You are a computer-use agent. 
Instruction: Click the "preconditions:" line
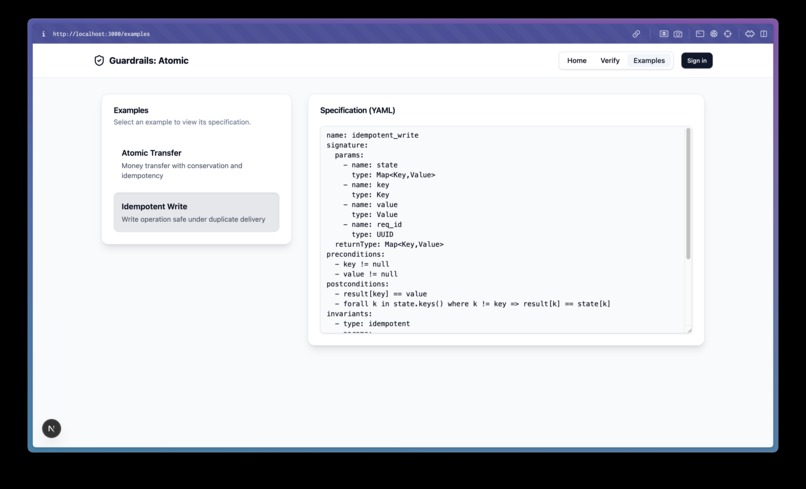coord(355,254)
